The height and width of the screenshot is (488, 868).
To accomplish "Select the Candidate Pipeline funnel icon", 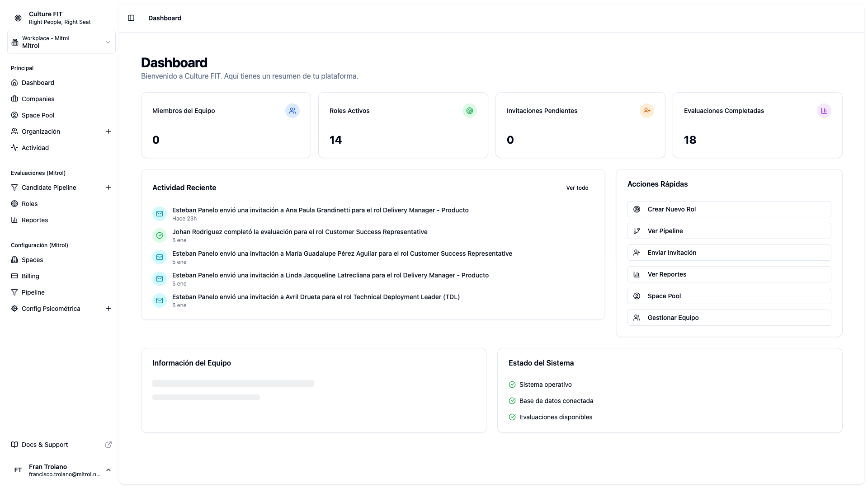I will click(x=14, y=188).
